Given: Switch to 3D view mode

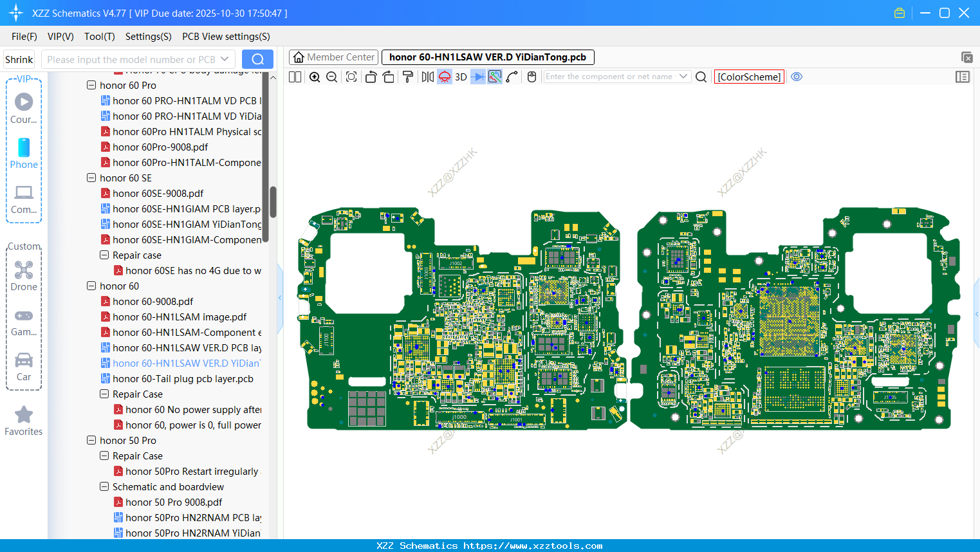Looking at the screenshot, I should tap(461, 77).
